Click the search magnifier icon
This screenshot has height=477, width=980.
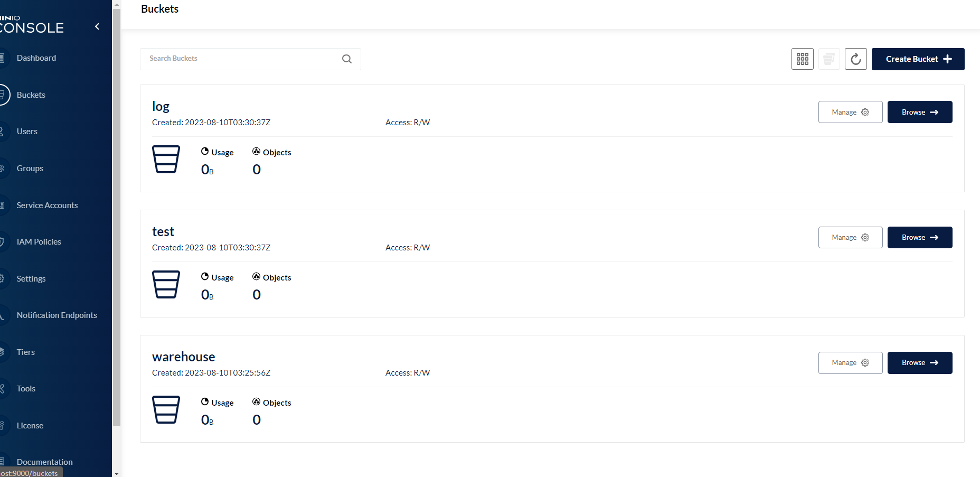(347, 59)
